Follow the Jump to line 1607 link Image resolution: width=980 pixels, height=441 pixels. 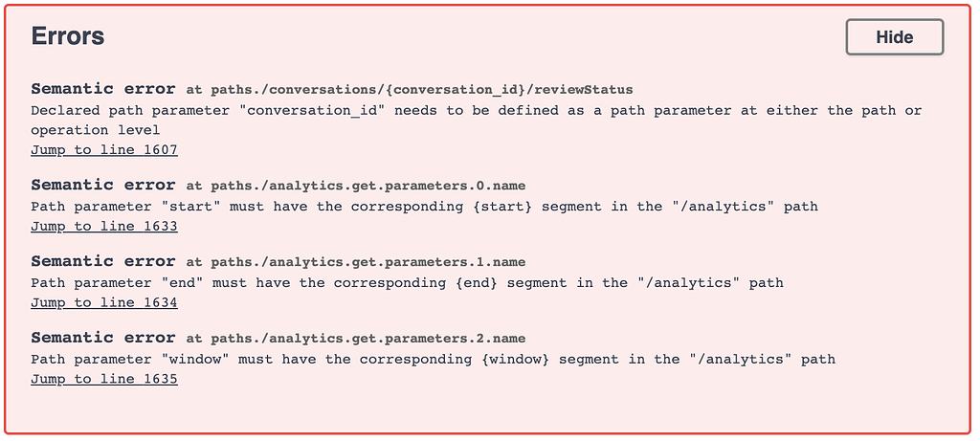104,150
